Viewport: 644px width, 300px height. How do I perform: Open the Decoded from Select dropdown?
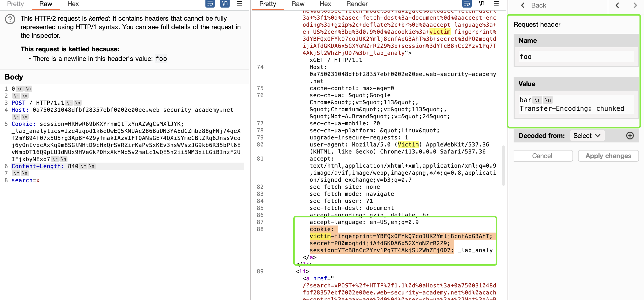(587, 136)
